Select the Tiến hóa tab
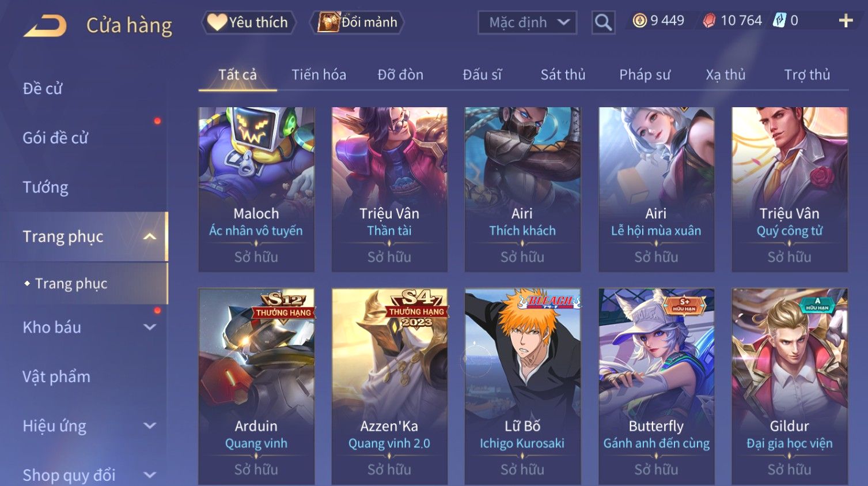 [x=319, y=74]
